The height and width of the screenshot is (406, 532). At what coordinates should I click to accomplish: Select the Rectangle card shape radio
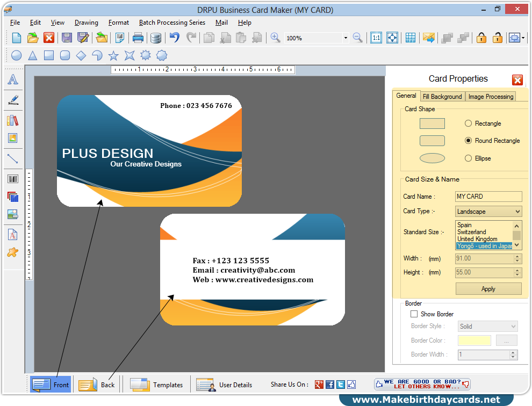coord(468,124)
